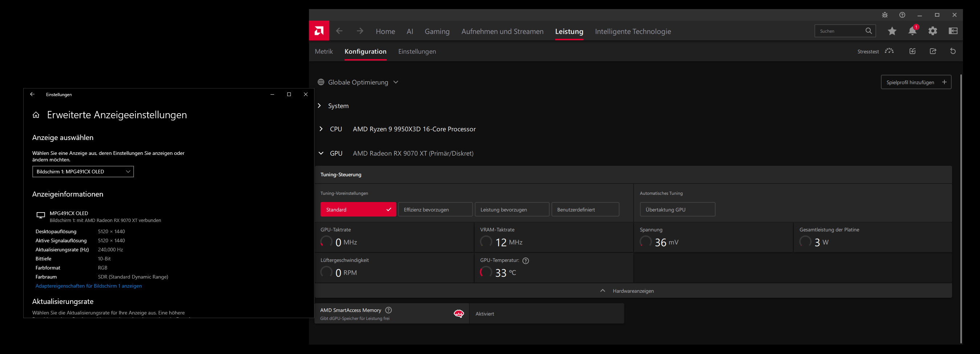Open the bug report tool icon
Viewport: 980px width, 354px height.
[x=885, y=15]
